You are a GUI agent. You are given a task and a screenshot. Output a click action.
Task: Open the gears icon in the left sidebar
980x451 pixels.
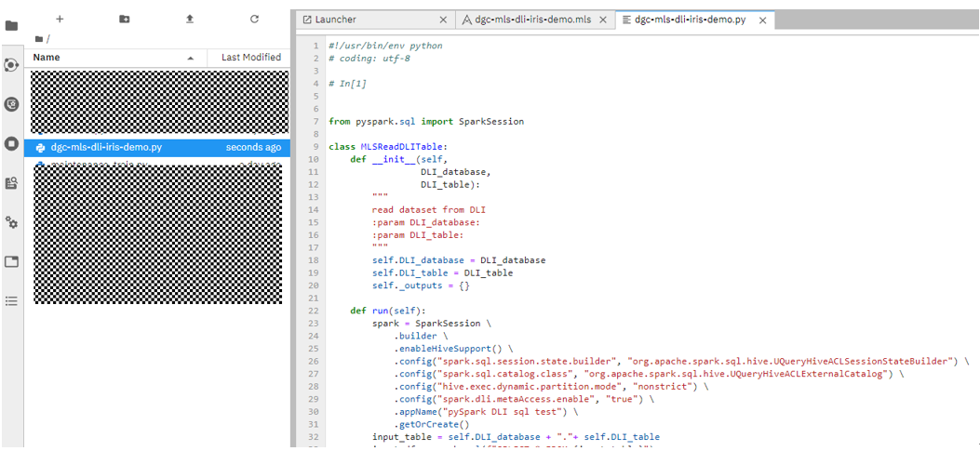12,222
